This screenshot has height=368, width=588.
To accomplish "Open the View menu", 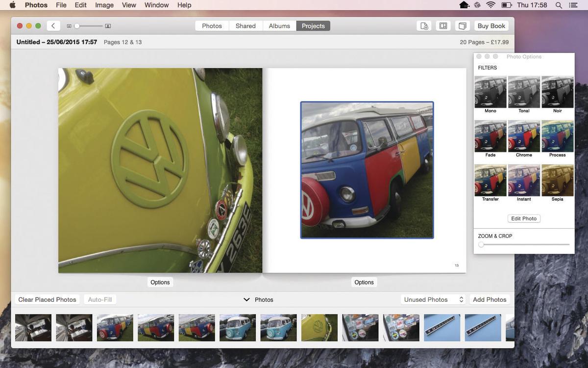I will 129,5.
